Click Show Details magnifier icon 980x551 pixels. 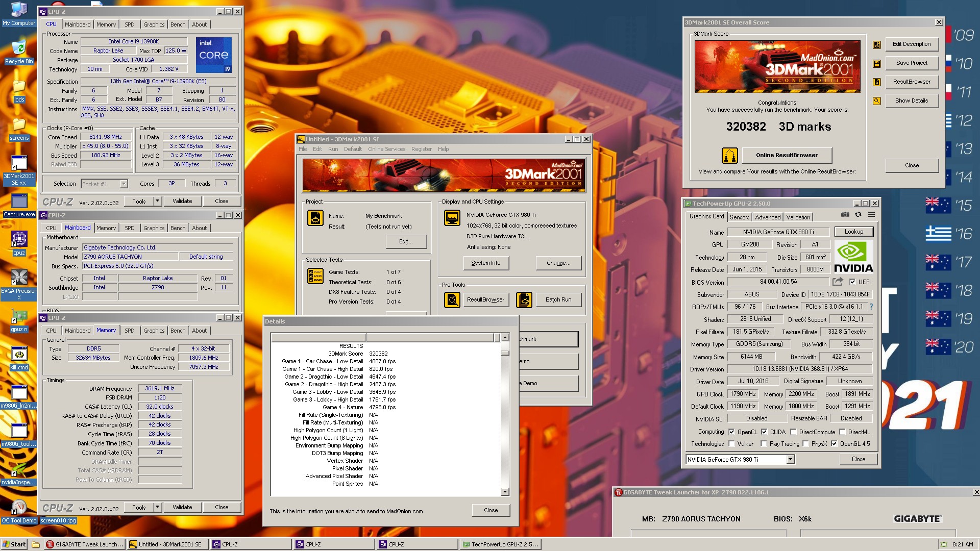pyautogui.click(x=876, y=101)
